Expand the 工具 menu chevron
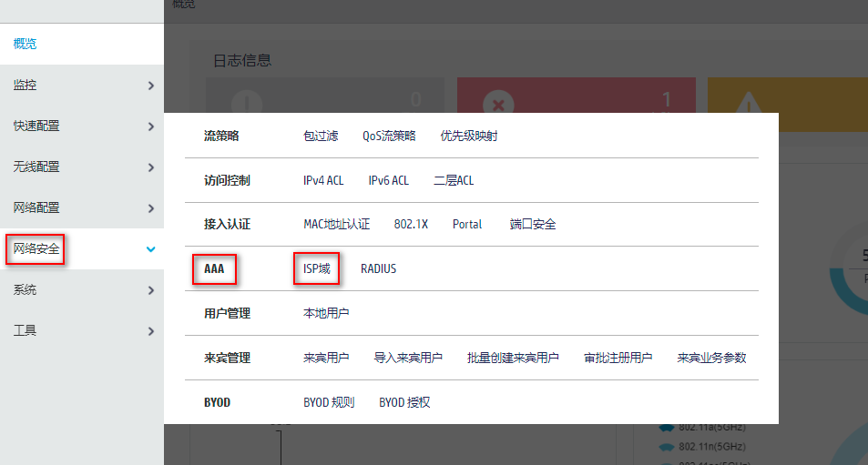This screenshot has height=465, width=868. [x=151, y=331]
